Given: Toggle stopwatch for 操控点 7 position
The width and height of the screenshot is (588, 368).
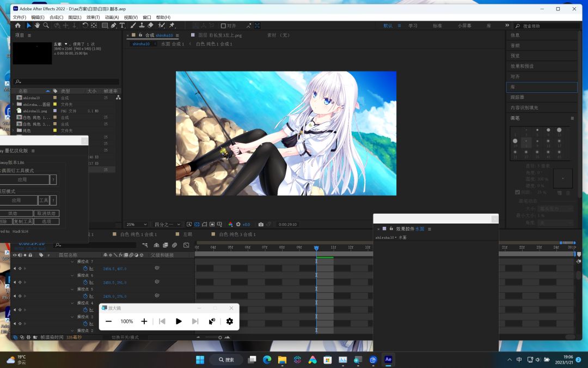Looking at the screenshot, I should (85, 269).
